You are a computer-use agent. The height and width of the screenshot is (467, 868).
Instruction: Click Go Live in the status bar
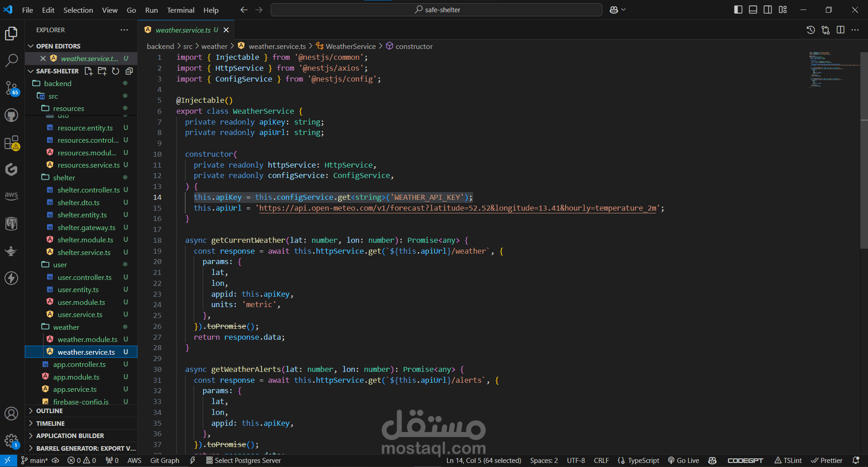click(x=684, y=461)
